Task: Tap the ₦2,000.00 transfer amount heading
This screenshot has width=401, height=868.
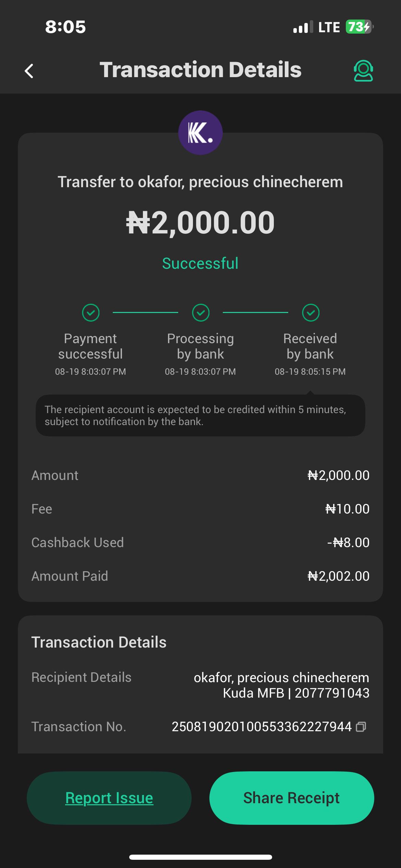Action: pos(200,223)
